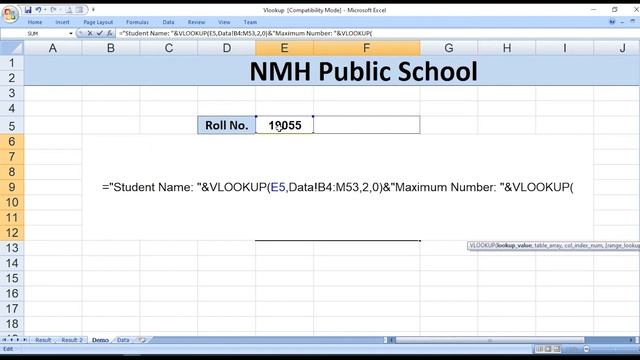Minimize the ribbon-level workbook window
Image resolution: width=640 pixels, height=360 pixels.
point(622,22)
